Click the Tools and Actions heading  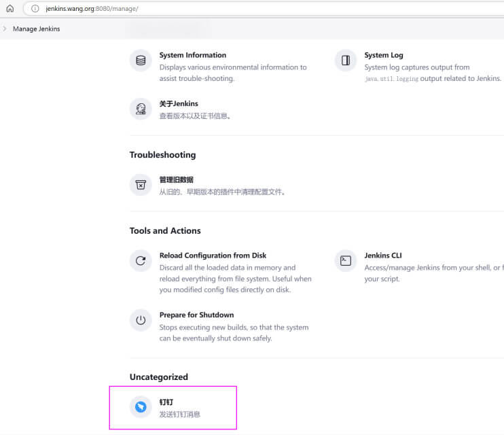pos(165,230)
